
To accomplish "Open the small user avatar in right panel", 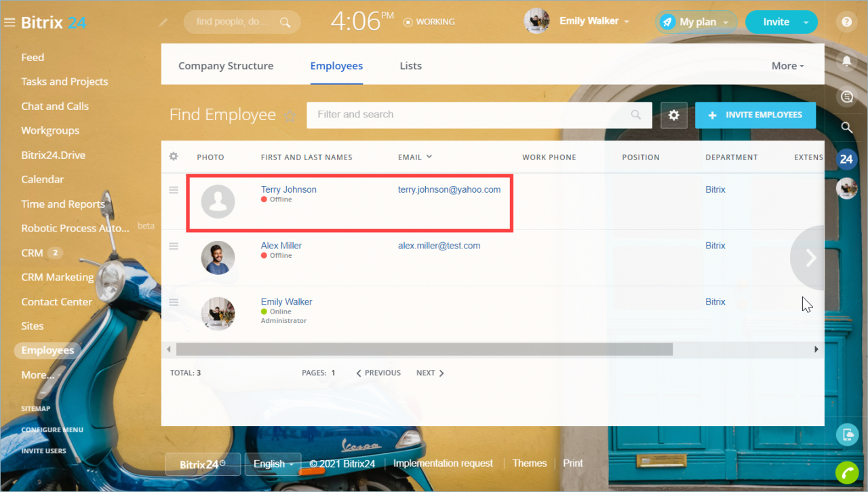I will (846, 188).
